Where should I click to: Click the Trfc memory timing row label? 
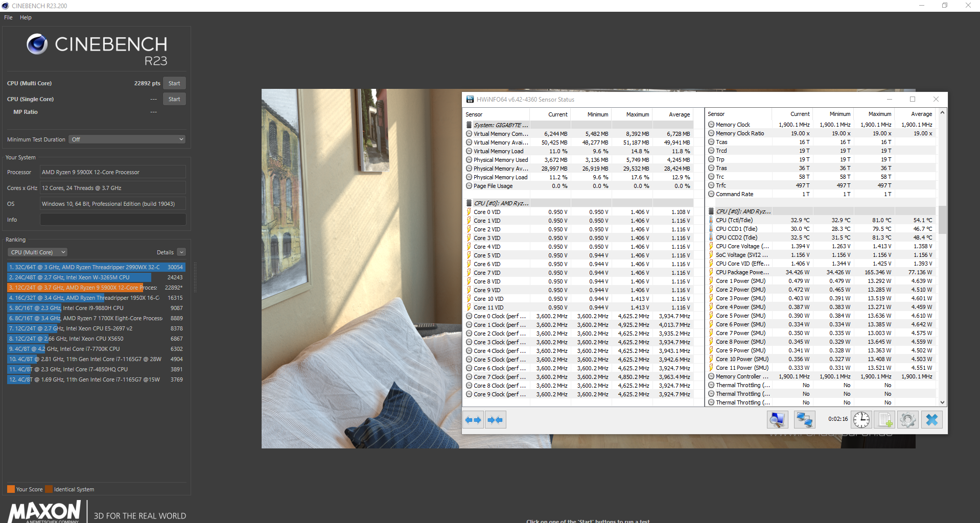click(721, 185)
